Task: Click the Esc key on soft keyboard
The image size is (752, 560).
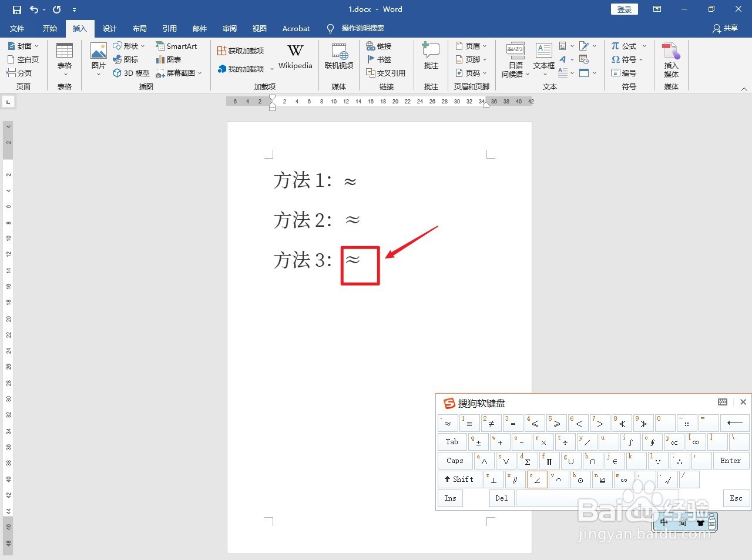Action: point(736,498)
